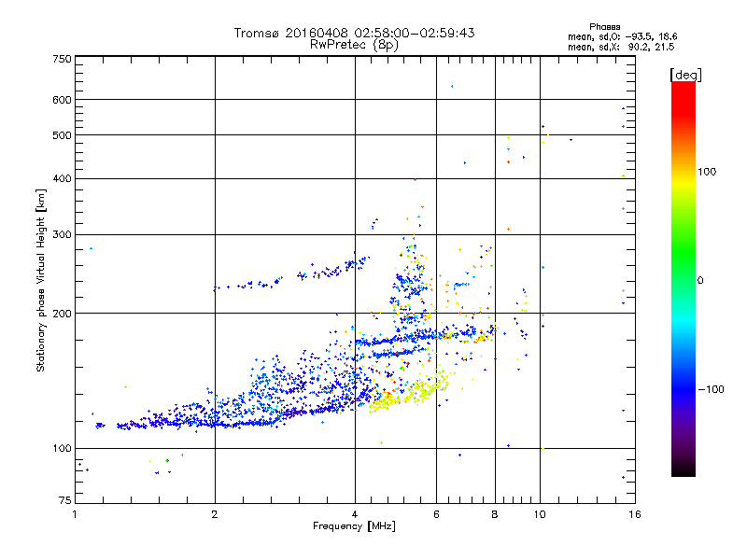747x560 pixels.
Task: Click the colorbar tick label '0'
Action: pos(700,281)
